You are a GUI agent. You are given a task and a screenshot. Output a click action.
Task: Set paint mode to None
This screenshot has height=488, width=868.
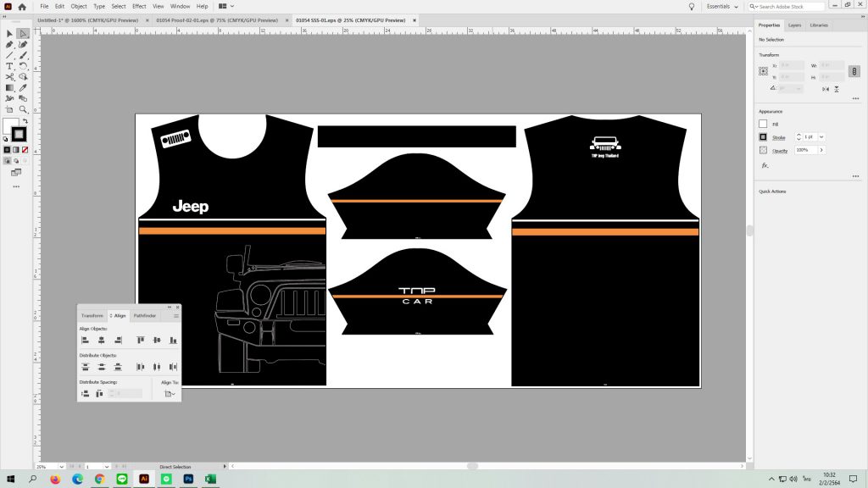(25, 150)
